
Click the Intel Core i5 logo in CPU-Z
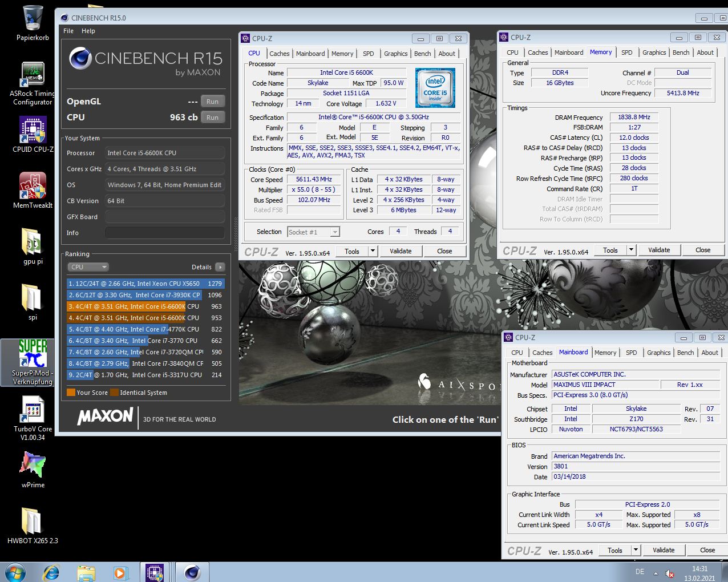pyautogui.click(x=435, y=88)
